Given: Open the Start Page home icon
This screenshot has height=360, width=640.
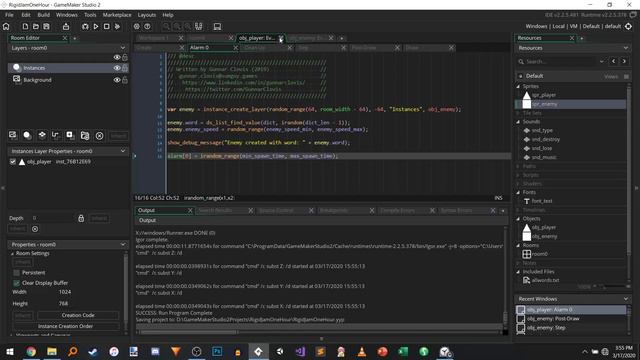Looking at the screenshot, I should click(6, 27).
